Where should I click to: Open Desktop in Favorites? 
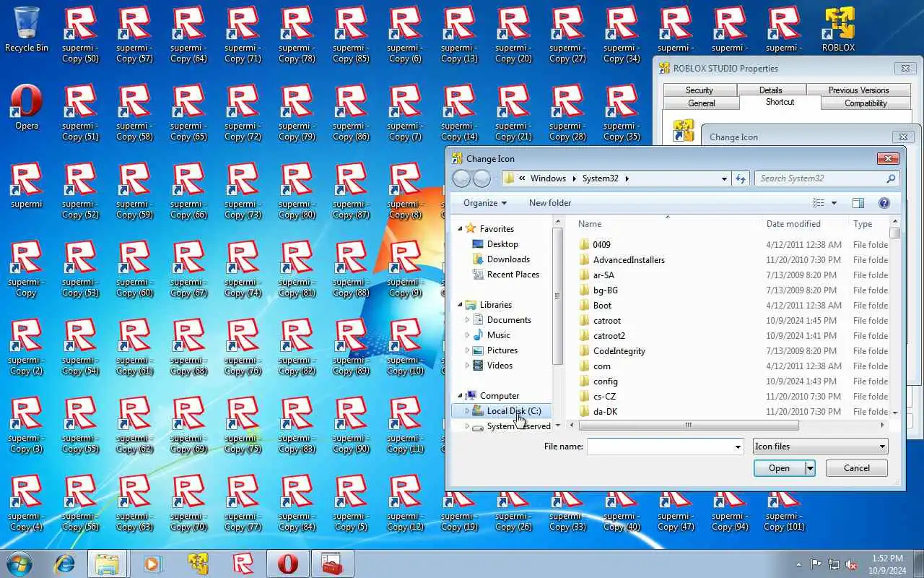click(x=502, y=243)
